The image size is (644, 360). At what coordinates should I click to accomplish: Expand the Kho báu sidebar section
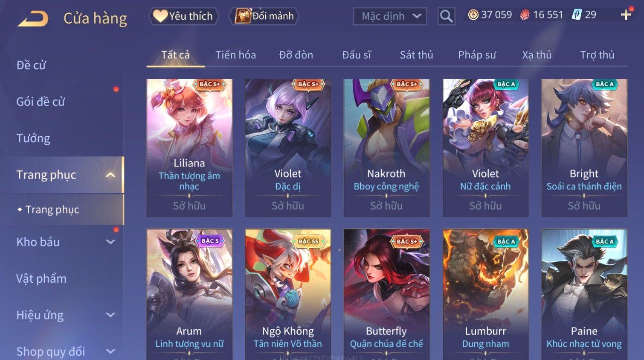coord(110,242)
